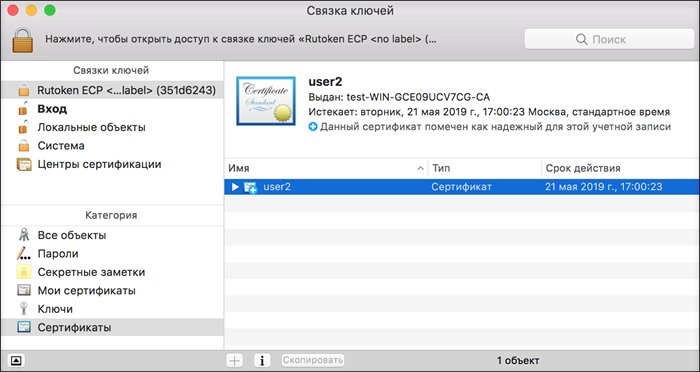
Task: Open info for selected item
Action: pyautogui.click(x=262, y=360)
